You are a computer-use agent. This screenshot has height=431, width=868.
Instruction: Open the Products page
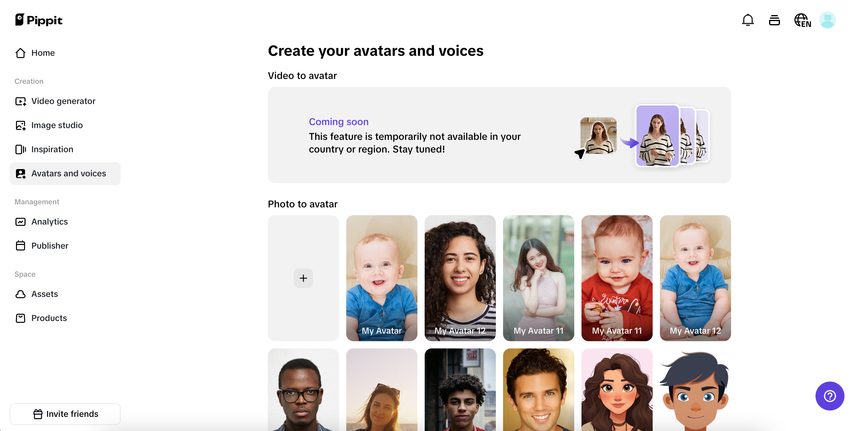pyautogui.click(x=49, y=318)
